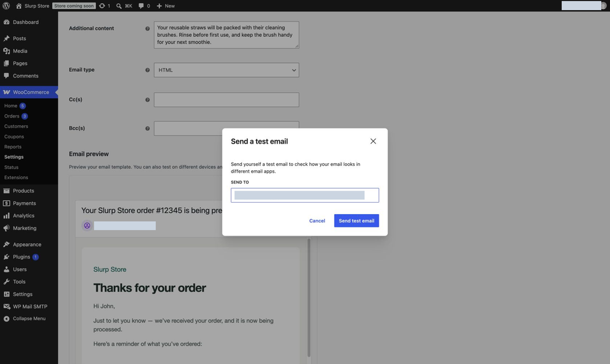This screenshot has height=364, width=610.
Task: Click the Send To email field
Action: (x=304, y=195)
